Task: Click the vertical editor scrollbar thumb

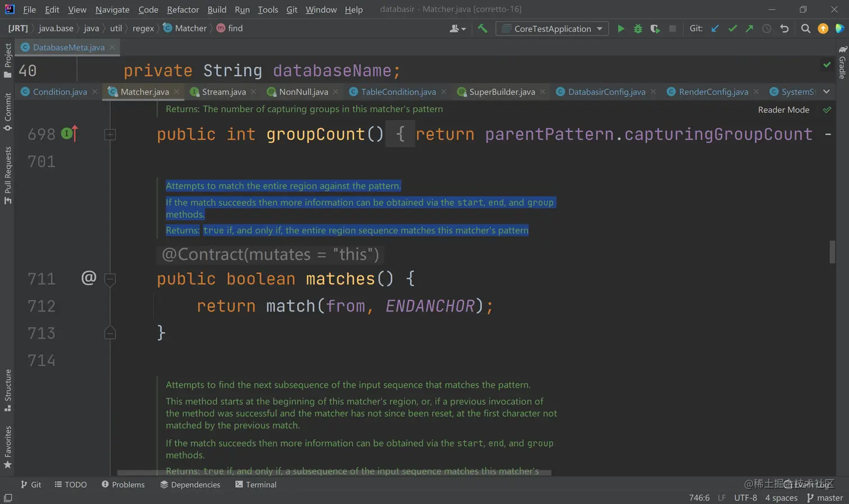Action: click(832, 251)
